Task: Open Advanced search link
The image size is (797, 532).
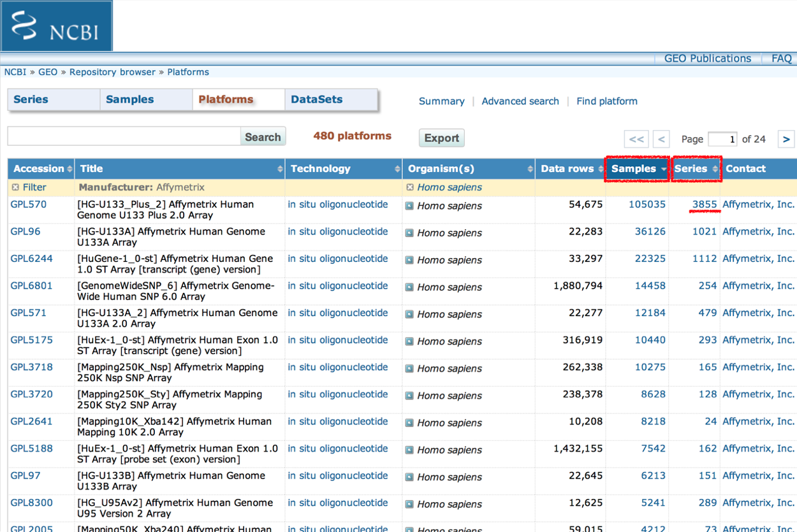Action: pos(520,101)
